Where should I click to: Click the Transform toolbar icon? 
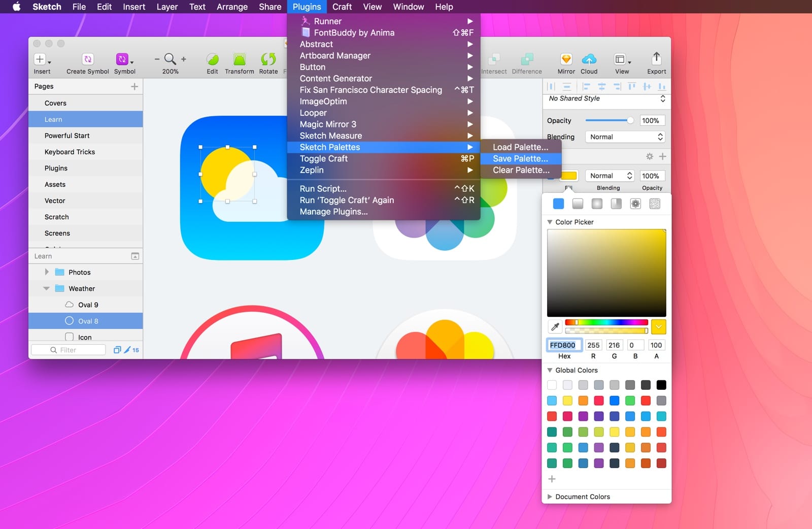coord(239,59)
